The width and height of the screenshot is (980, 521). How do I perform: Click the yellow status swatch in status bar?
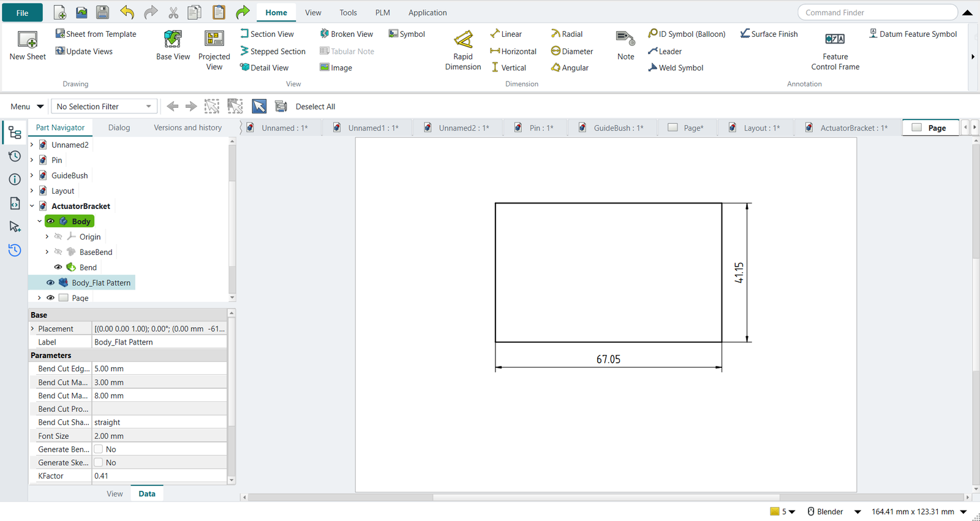click(x=774, y=512)
